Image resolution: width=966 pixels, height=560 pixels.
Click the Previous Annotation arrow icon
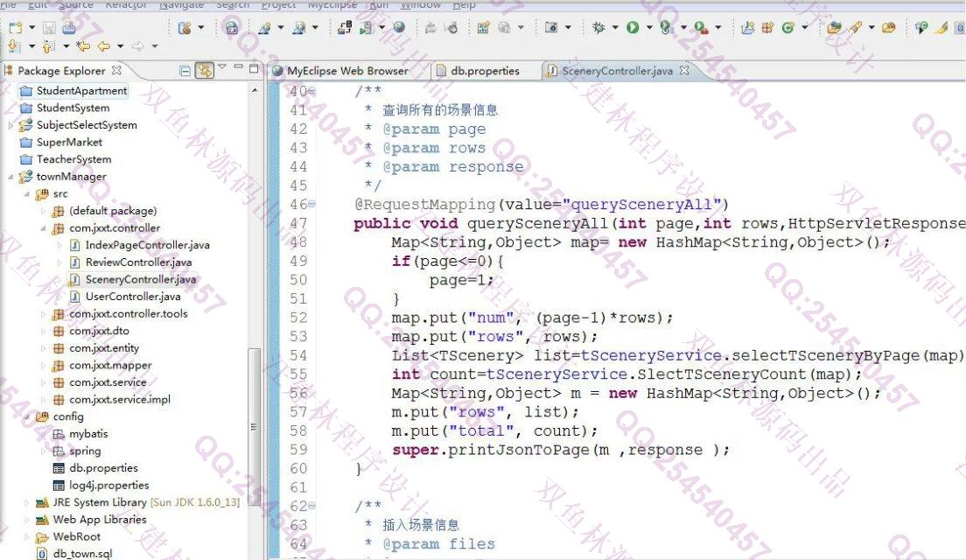coord(49,46)
